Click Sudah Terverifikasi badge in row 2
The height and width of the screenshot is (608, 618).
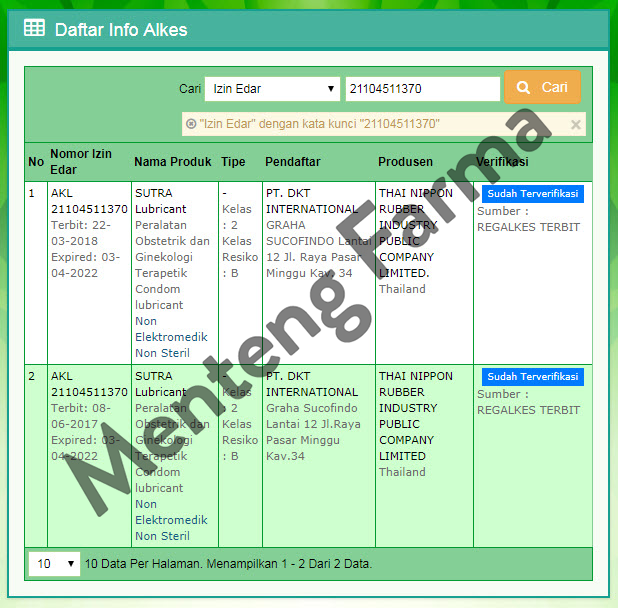[x=532, y=377]
